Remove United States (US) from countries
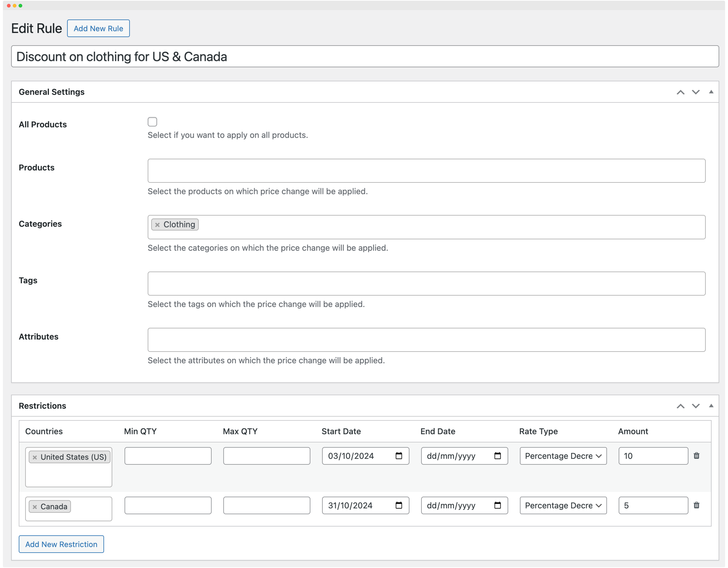728x568 pixels. [x=35, y=457]
